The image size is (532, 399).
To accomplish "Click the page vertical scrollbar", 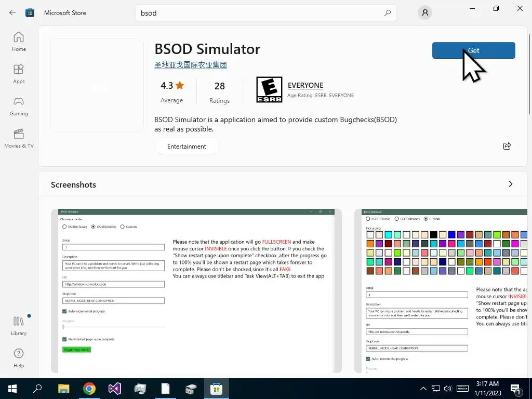I will pyautogui.click(x=529, y=75).
